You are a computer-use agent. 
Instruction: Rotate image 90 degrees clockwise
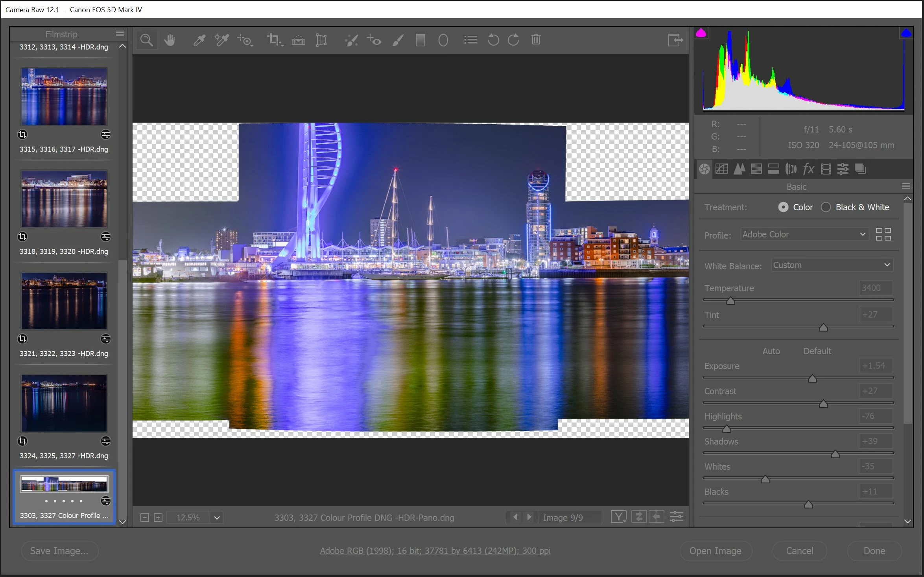(x=513, y=40)
